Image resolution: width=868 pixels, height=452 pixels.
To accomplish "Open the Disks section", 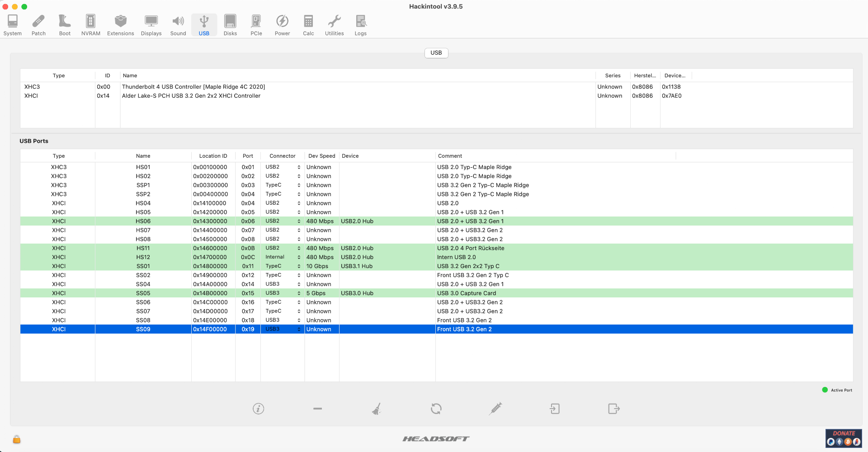I will click(x=230, y=25).
